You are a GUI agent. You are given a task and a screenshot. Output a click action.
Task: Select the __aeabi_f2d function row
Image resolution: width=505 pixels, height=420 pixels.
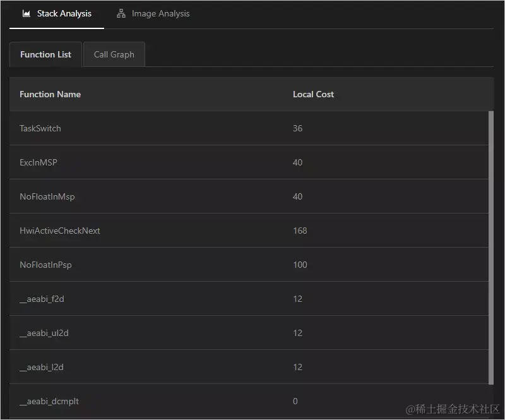[249, 299]
